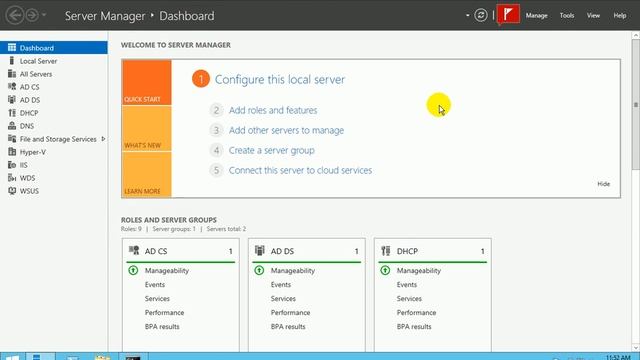The width and height of the screenshot is (640, 360).
Task: Click the DHCP sidebar icon
Action: click(x=12, y=113)
